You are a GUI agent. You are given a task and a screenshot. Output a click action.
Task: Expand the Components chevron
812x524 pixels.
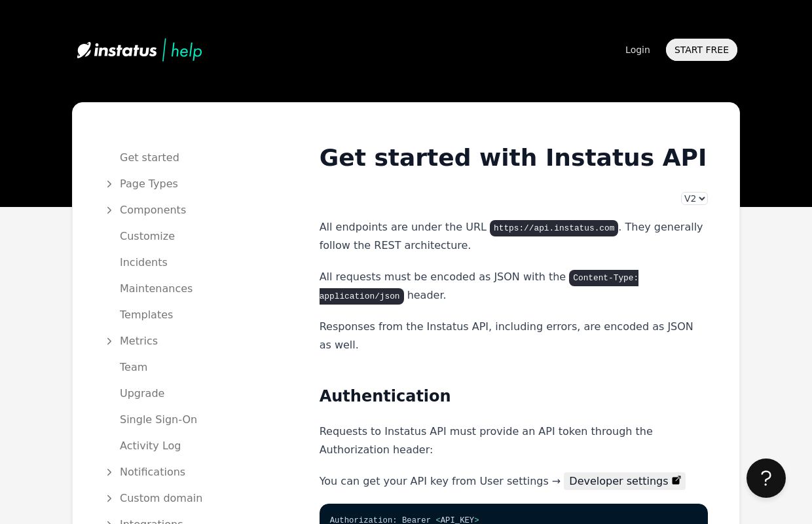(x=109, y=210)
